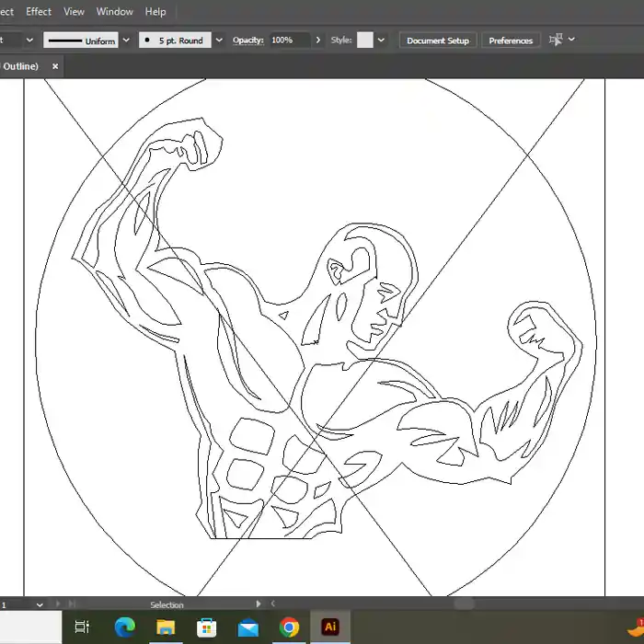Screen dimensions: 644x644
Task: Click the Selection status bar text
Action: [167, 605]
